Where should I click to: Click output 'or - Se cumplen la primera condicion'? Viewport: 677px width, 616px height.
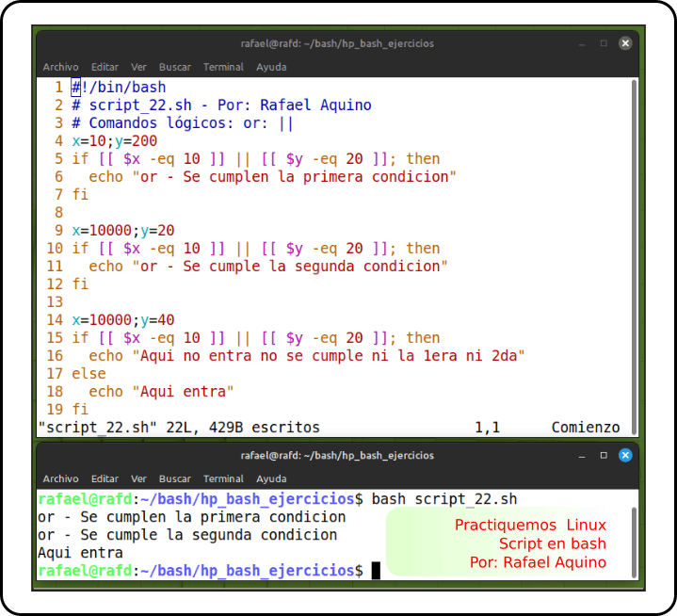192,517
